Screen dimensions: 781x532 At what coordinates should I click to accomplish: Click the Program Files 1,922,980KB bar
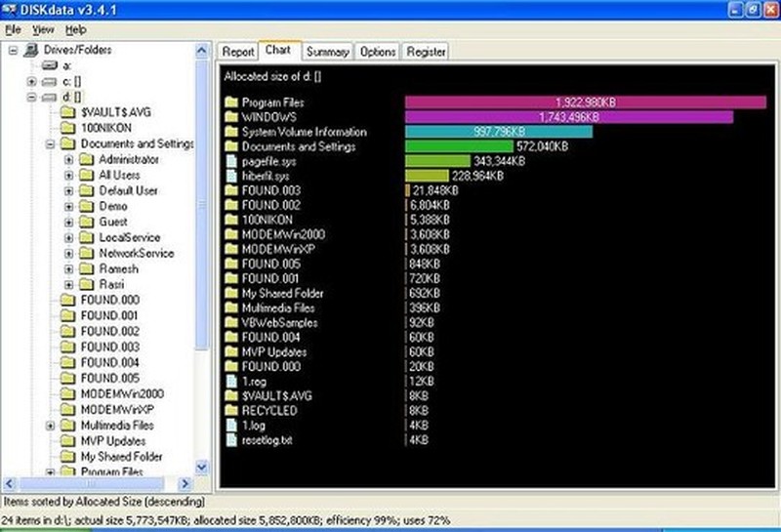pyautogui.click(x=586, y=102)
